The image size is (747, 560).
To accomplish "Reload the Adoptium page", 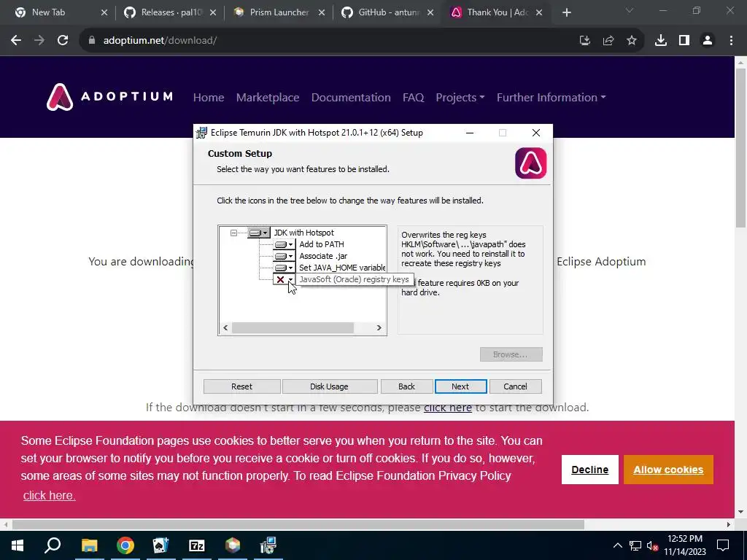I will tap(63, 41).
